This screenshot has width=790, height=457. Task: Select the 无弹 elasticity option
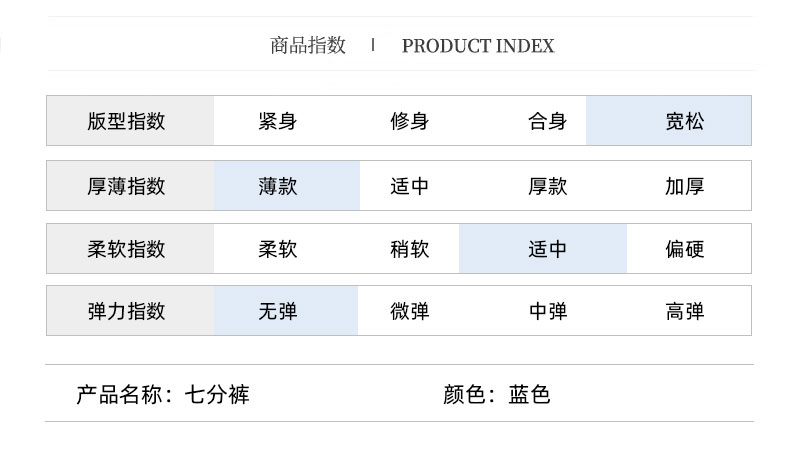click(x=286, y=311)
